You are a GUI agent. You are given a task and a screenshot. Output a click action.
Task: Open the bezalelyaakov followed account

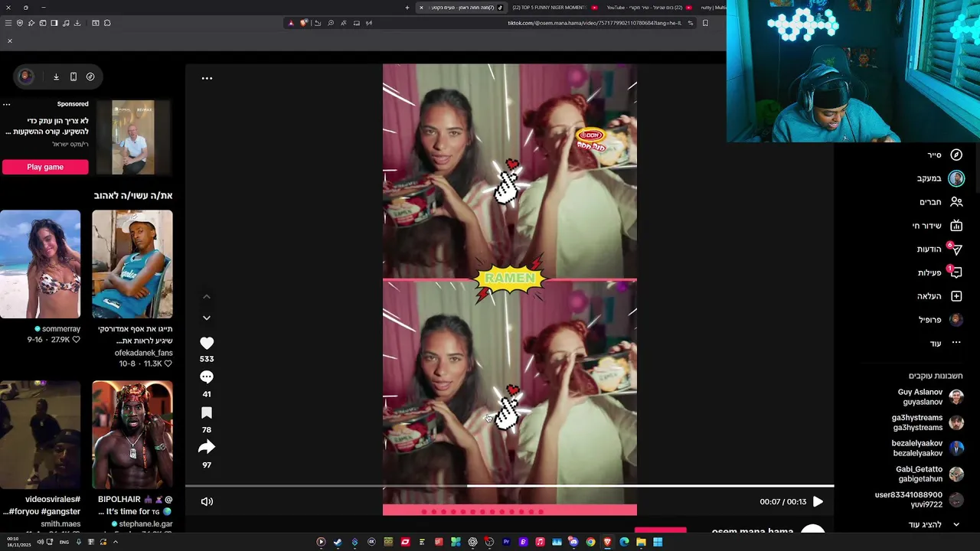[x=926, y=448]
